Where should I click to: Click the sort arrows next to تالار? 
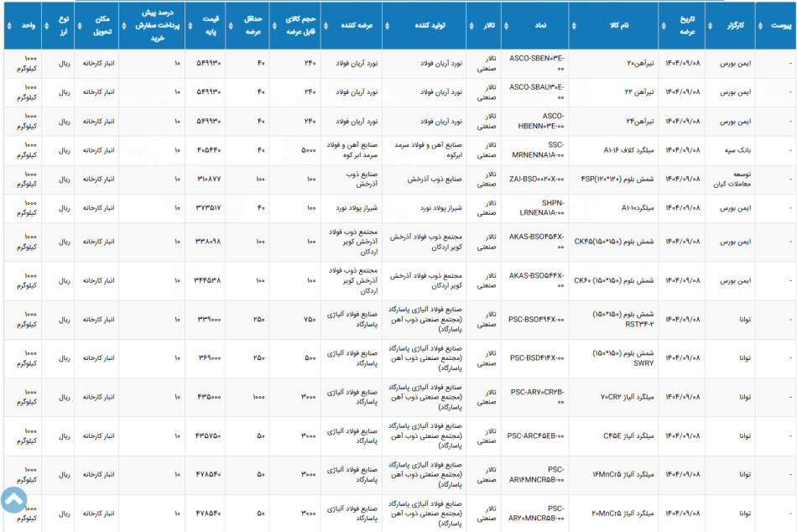point(471,25)
